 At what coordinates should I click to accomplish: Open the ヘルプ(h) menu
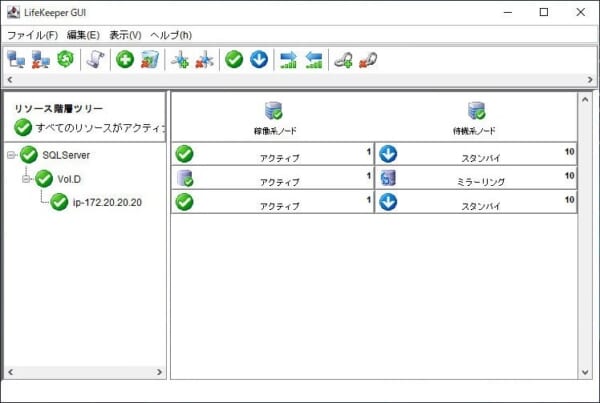171,35
